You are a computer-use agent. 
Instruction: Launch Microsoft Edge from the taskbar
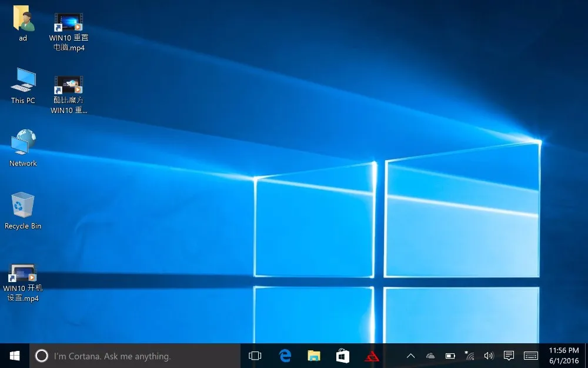285,356
